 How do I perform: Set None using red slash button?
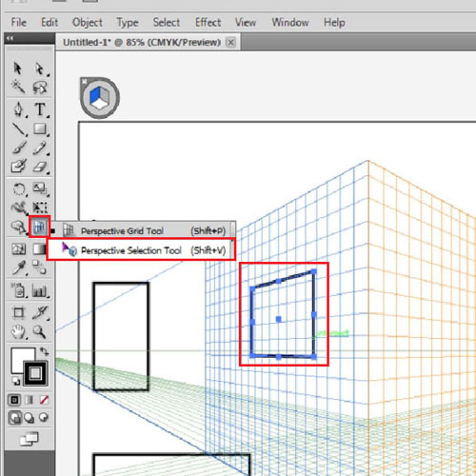pyautogui.click(x=44, y=400)
